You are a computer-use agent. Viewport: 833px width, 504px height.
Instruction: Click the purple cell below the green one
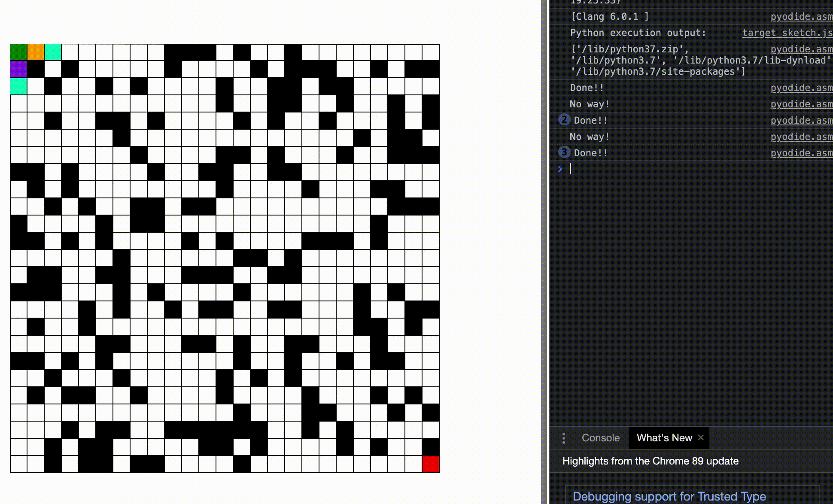point(19,69)
